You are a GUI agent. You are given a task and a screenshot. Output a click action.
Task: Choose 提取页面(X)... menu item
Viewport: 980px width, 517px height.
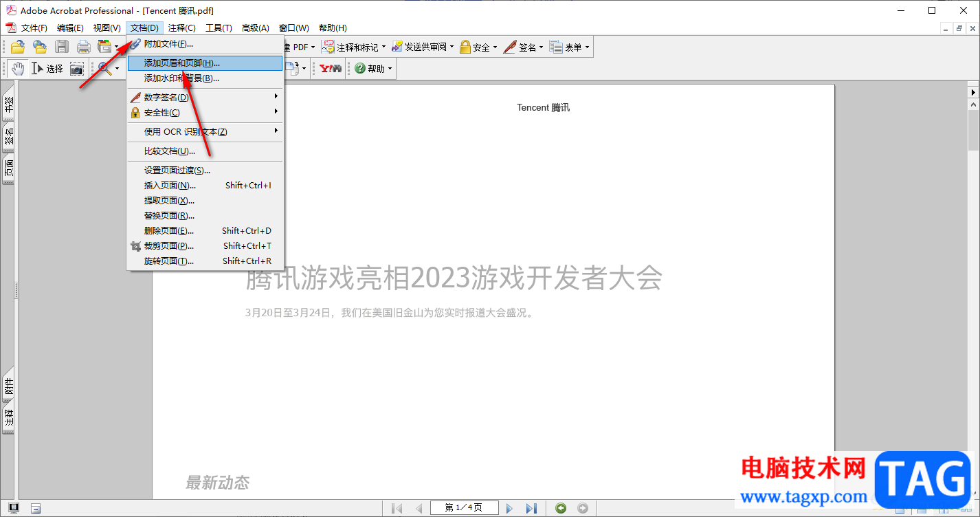pos(205,201)
